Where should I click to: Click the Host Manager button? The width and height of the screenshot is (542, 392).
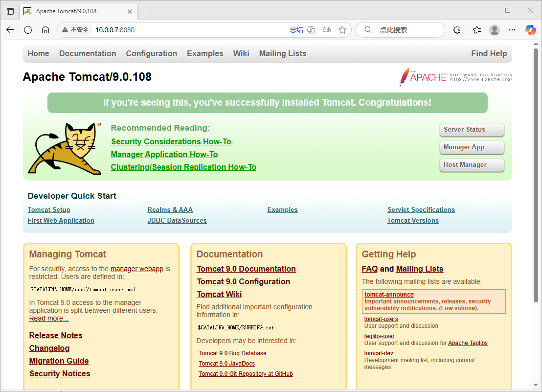(x=472, y=165)
